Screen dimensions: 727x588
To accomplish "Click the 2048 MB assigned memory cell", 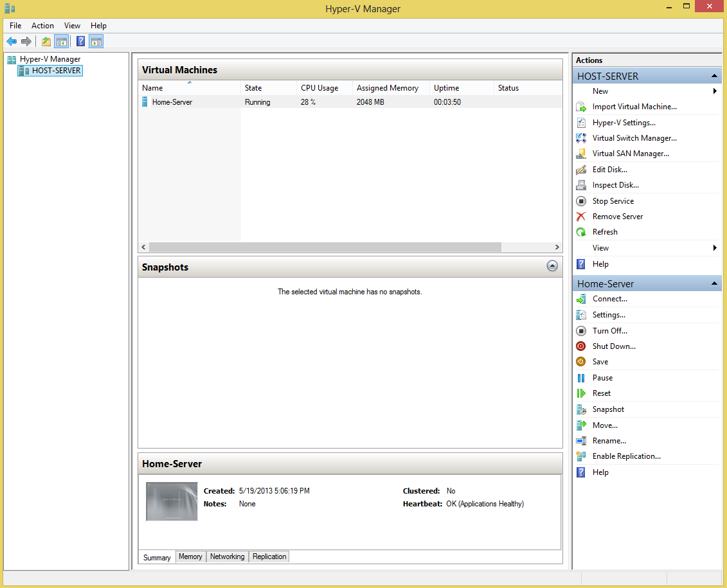I will pyautogui.click(x=370, y=102).
